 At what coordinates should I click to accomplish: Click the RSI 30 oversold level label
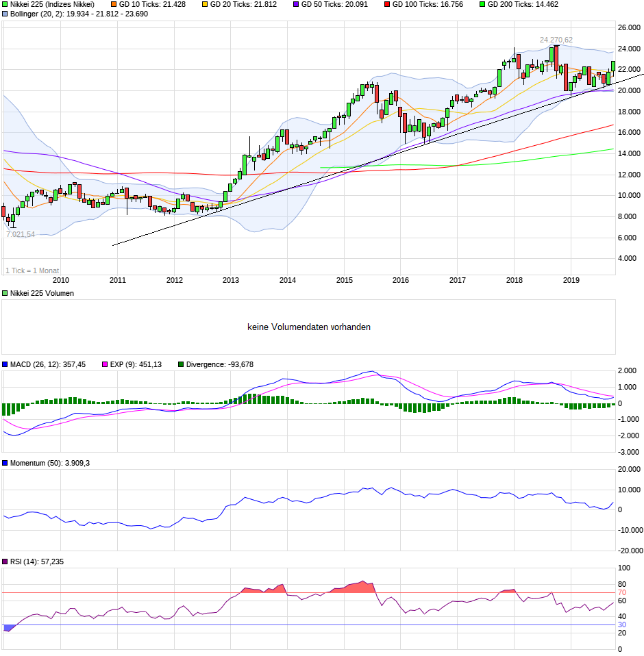click(622, 625)
